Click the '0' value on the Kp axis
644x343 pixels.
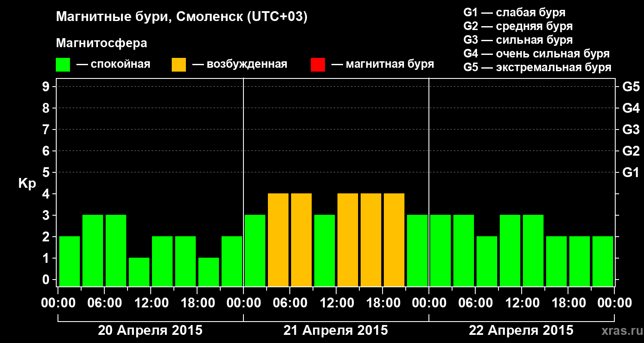click(x=47, y=280)
